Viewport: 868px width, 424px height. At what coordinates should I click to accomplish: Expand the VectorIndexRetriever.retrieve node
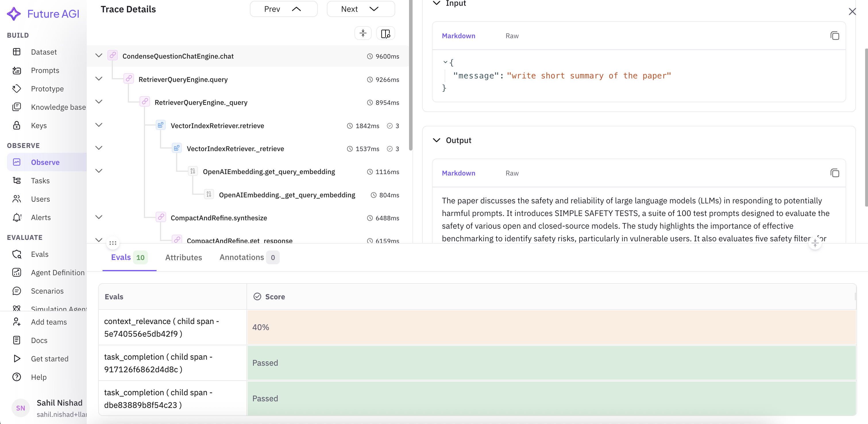tap(99, 125)
